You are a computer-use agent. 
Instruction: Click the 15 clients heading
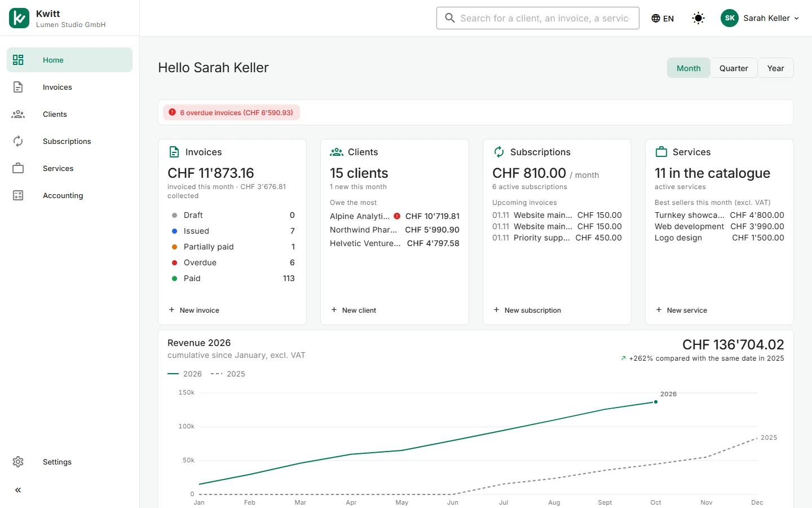coord(359,173)
